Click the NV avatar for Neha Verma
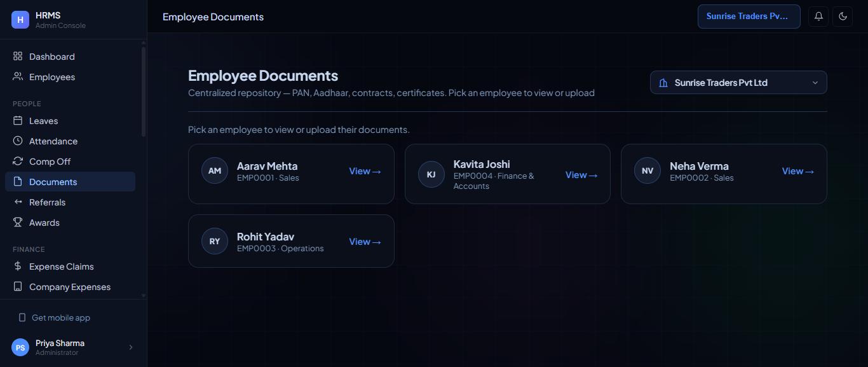 point(648,171)
